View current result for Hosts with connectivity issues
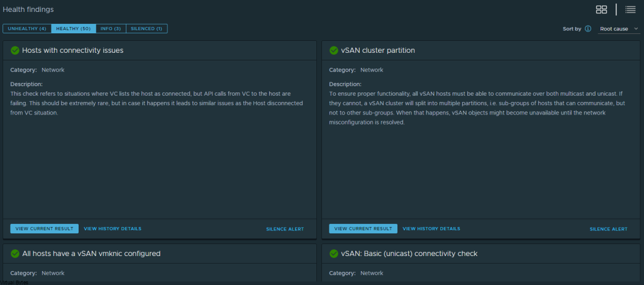The width and height of the screenshot is (644, 285). click(x=45, y=229)
